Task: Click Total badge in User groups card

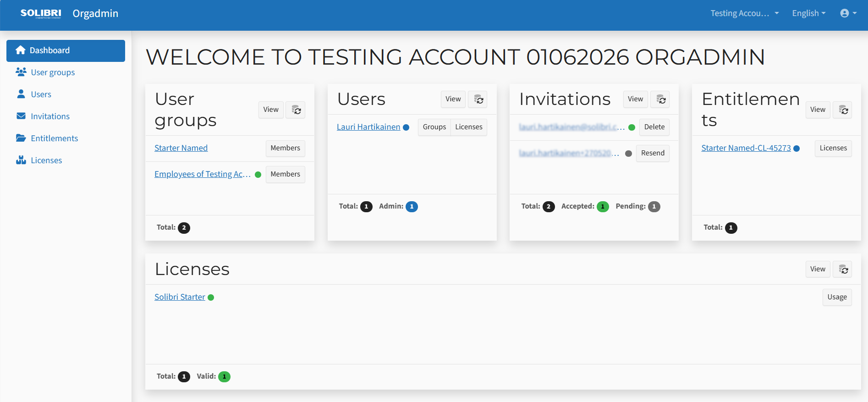Action: [184, 228]
